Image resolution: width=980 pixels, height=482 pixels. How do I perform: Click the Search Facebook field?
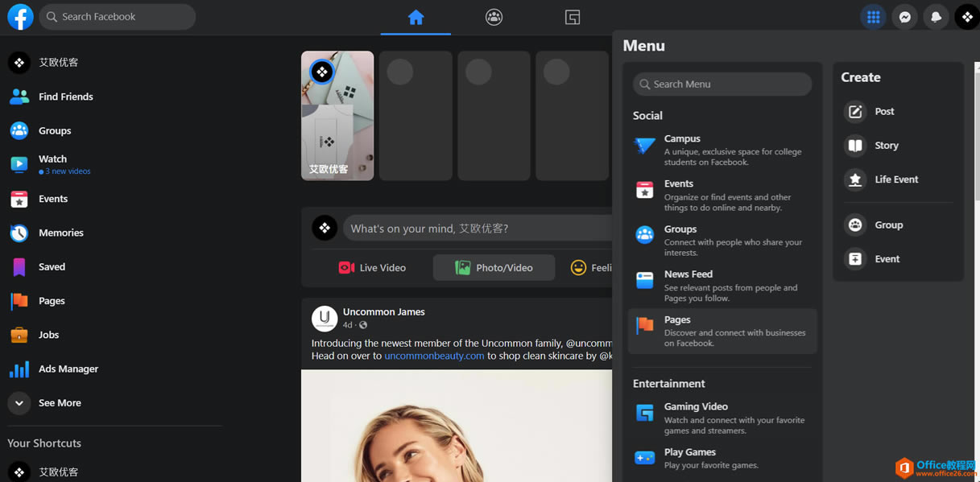coord(118,17)
